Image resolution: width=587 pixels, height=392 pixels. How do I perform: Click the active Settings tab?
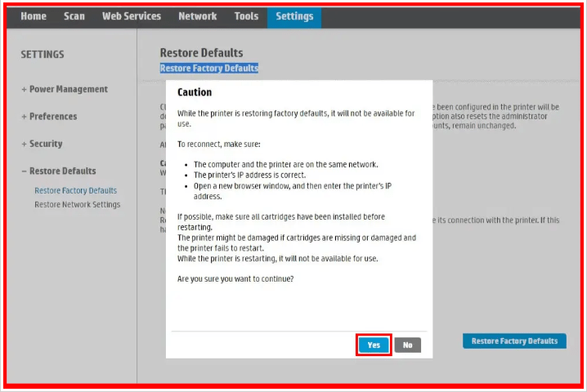(293, 16)
